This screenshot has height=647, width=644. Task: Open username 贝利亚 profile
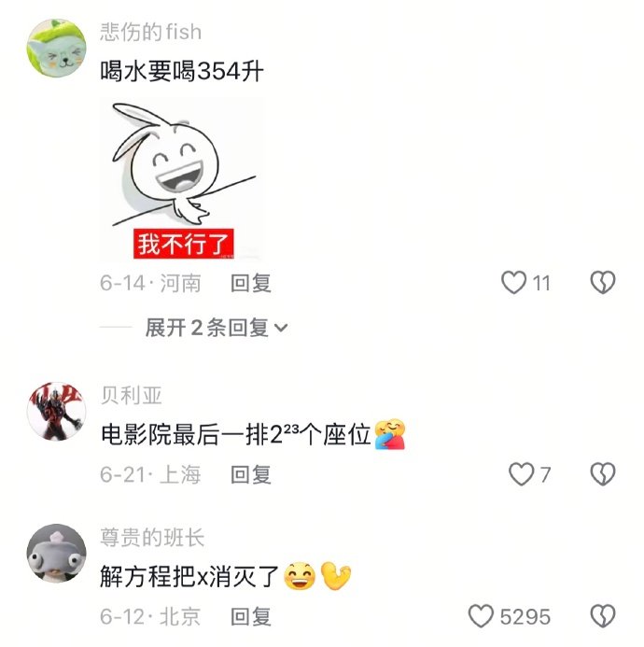pyautogui.click(x=132, y=395)
